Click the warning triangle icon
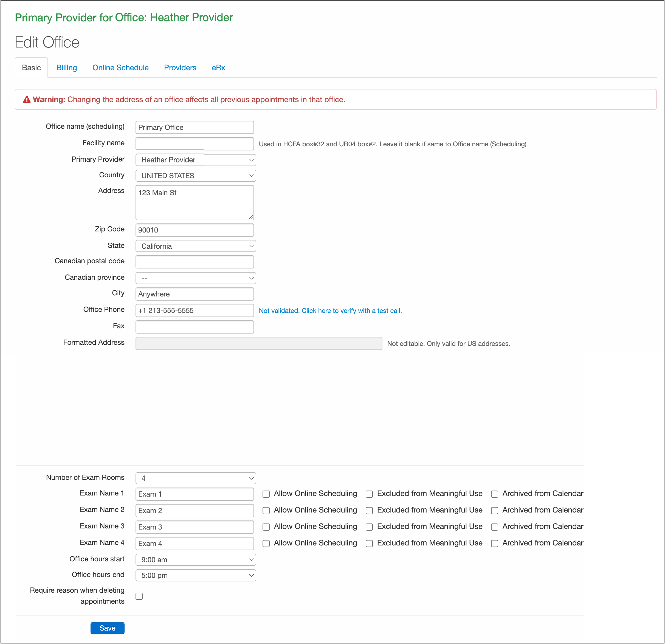This screenshot has width=665, height=644. (x=27, y=99)
